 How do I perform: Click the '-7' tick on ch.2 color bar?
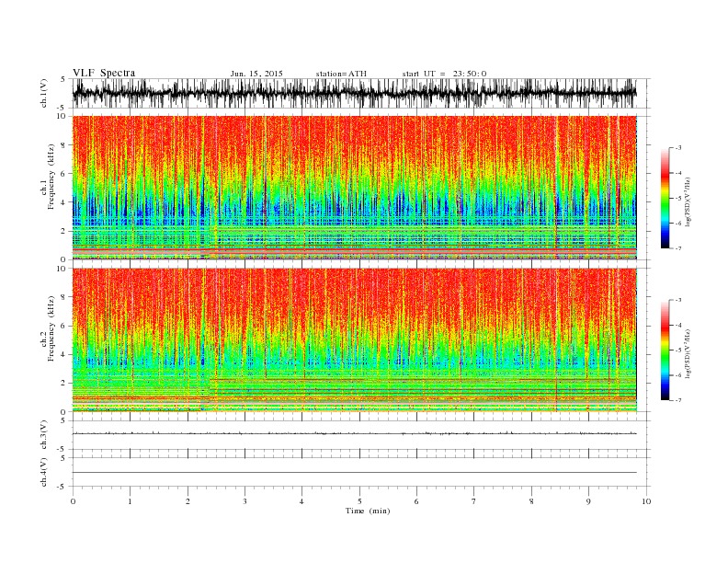[677, 400]
